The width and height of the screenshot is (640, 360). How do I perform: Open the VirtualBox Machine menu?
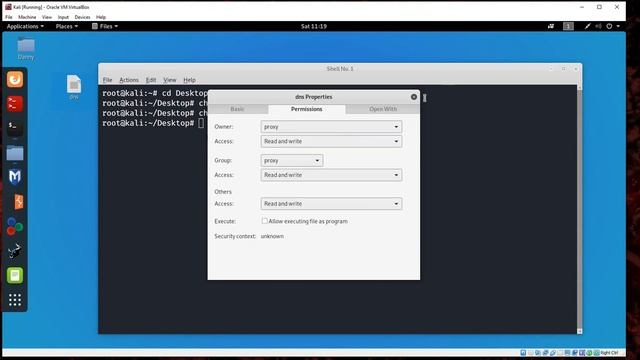tap(27, 17)
